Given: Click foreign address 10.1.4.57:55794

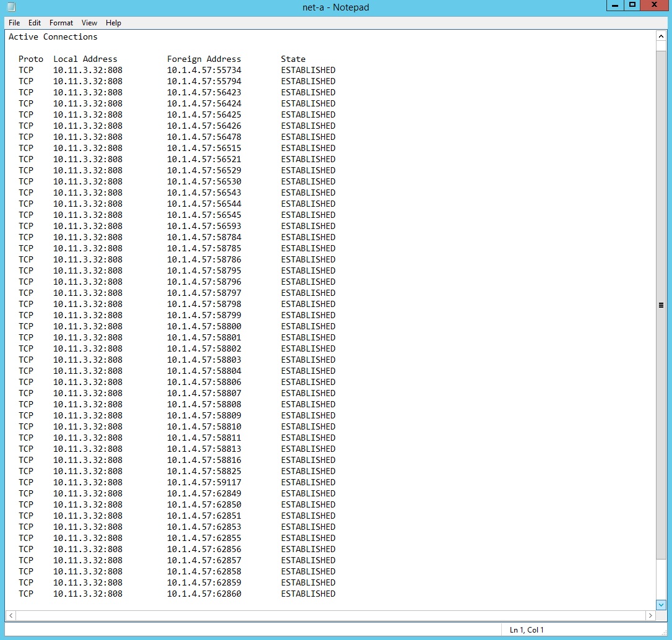Looking at the screenshot, I should [204, 82].
